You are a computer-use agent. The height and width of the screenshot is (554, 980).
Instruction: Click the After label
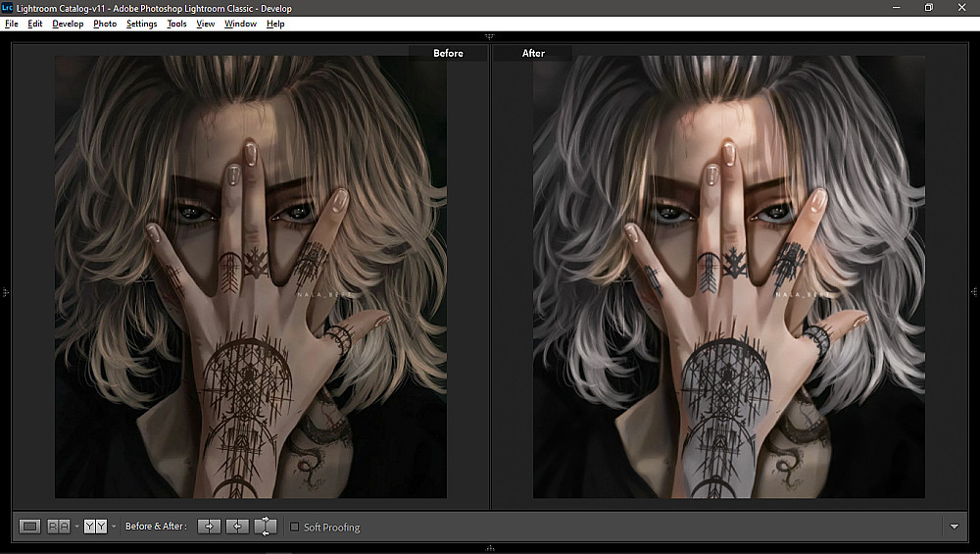pos(533,53)
